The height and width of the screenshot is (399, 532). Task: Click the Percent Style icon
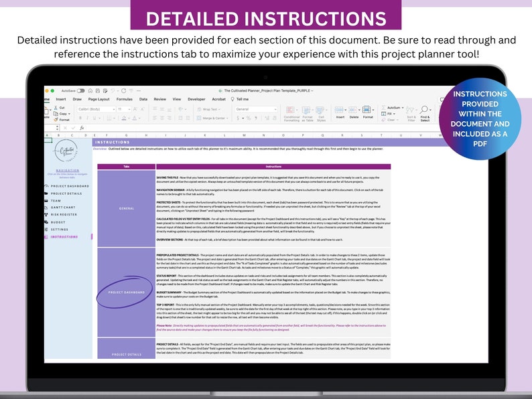[249, 118]
